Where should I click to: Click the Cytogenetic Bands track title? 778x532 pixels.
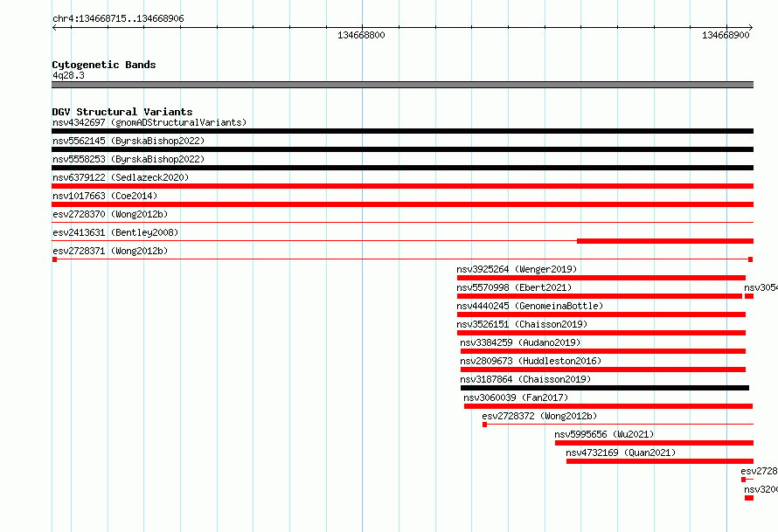click(104, 65)
